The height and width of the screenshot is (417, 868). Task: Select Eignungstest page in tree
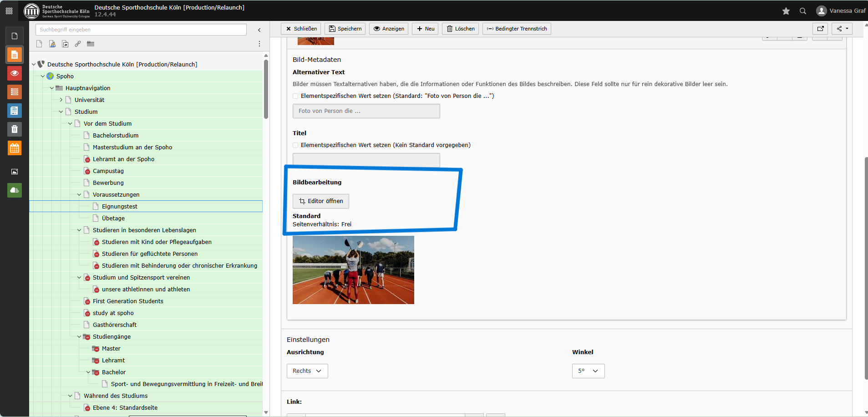pyautogui.click(x=119, y=206)
